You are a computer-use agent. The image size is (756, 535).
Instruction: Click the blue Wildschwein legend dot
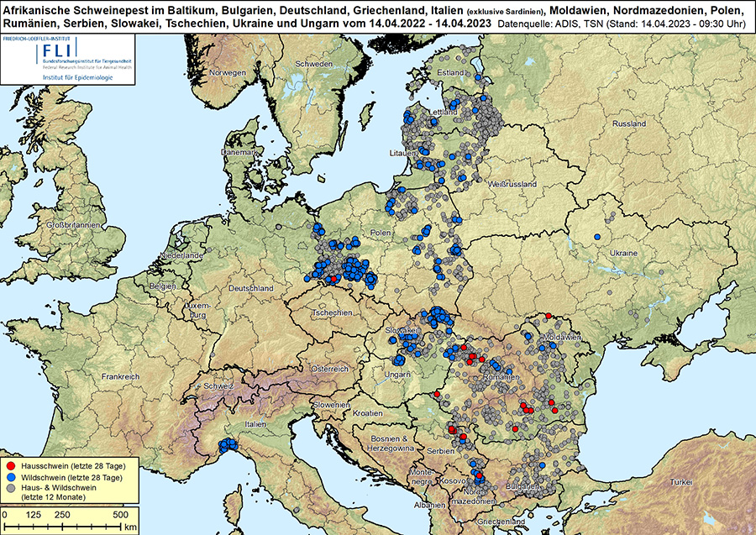click(x=11, y=476)
